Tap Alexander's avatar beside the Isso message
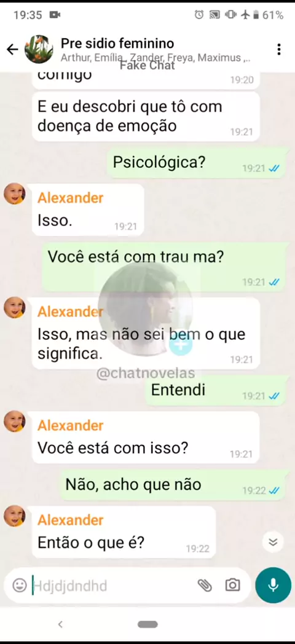The image size is (295, 644). [15, 194]
